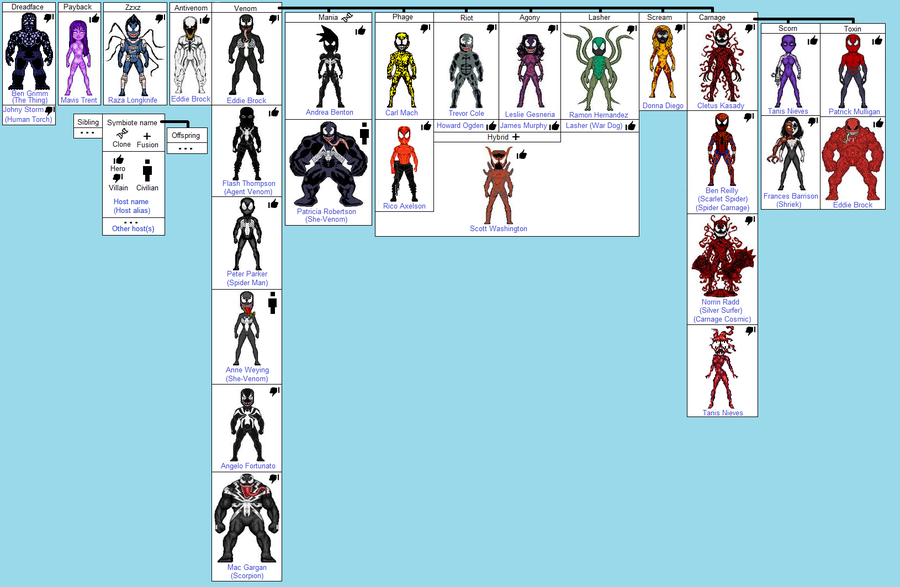The height and width of the screenshot is (587, 900).
Task: Click the thumbs-down icon in Trevor Cole's cell
Action: click(491, 28)
